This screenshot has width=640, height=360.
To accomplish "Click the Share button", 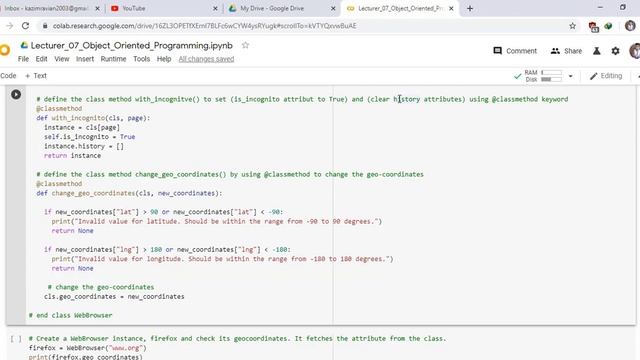I will pyautogui.click(x=566, y=51).
